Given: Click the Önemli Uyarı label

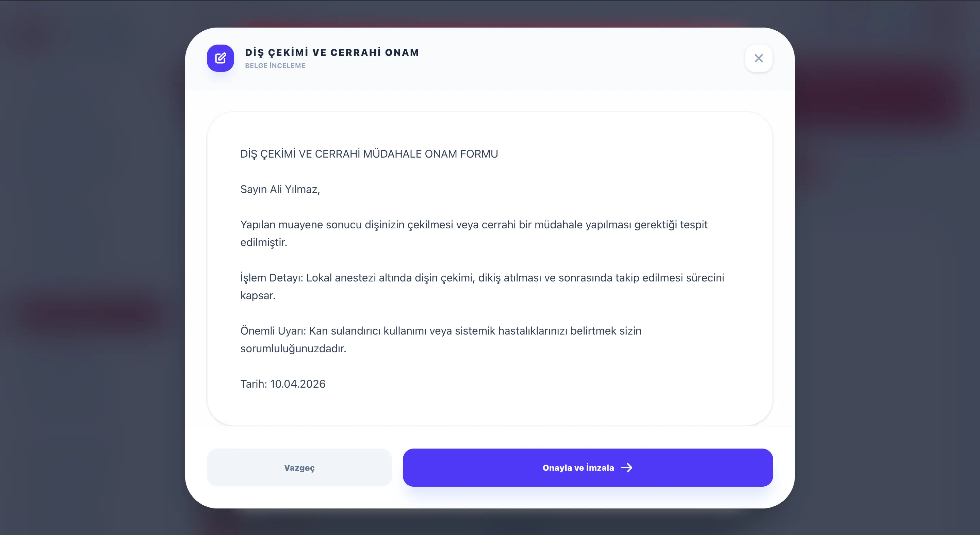Looking at the screenshot, I should [273, 331].
